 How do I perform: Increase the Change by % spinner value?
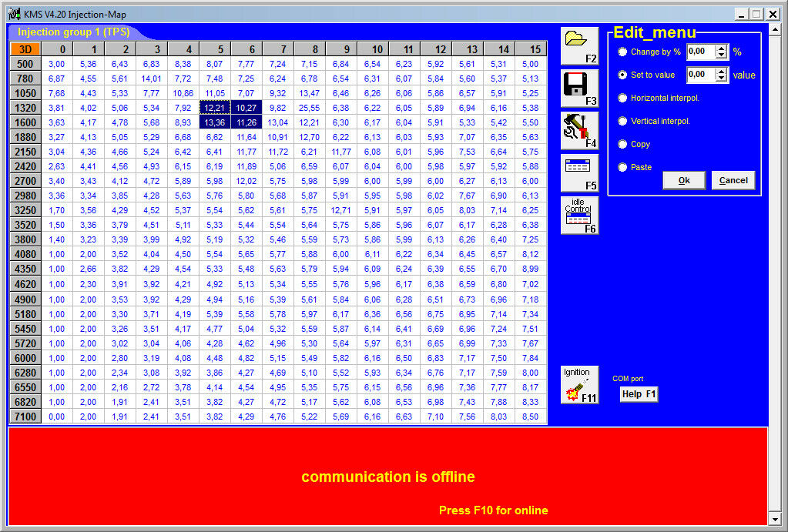(x=722, y=49)
